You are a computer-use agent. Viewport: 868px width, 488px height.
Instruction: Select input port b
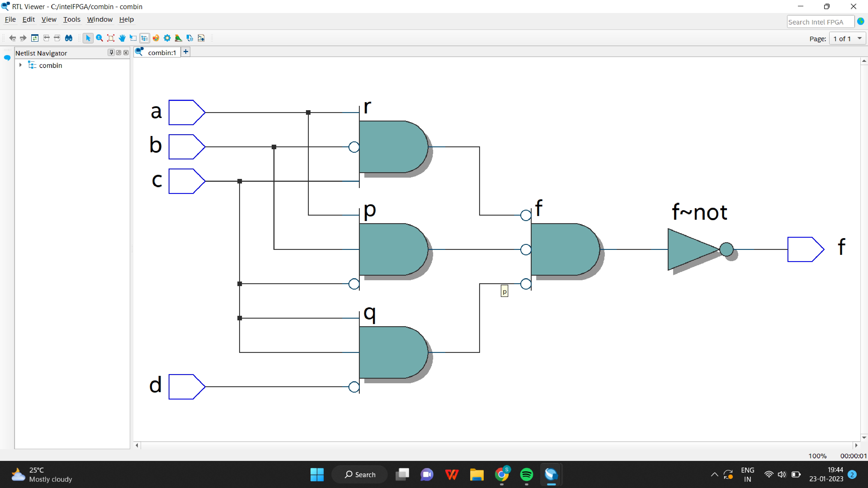pyautogui.click(x=187, y=147)
